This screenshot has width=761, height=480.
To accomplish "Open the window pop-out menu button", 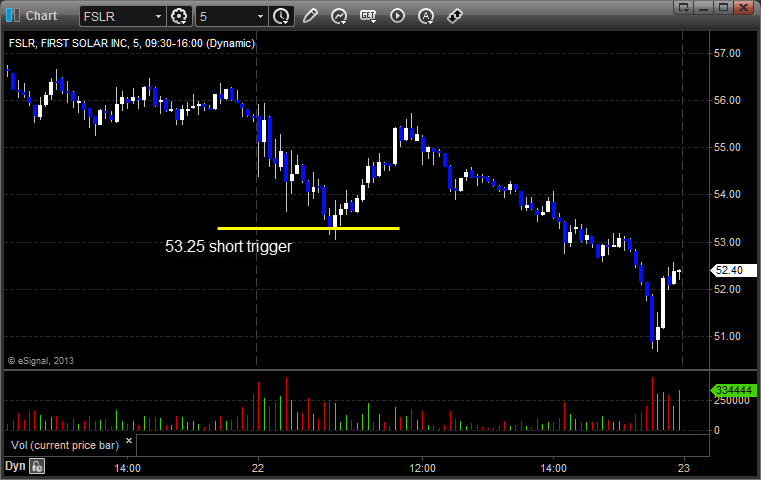I will pos(684,7).
